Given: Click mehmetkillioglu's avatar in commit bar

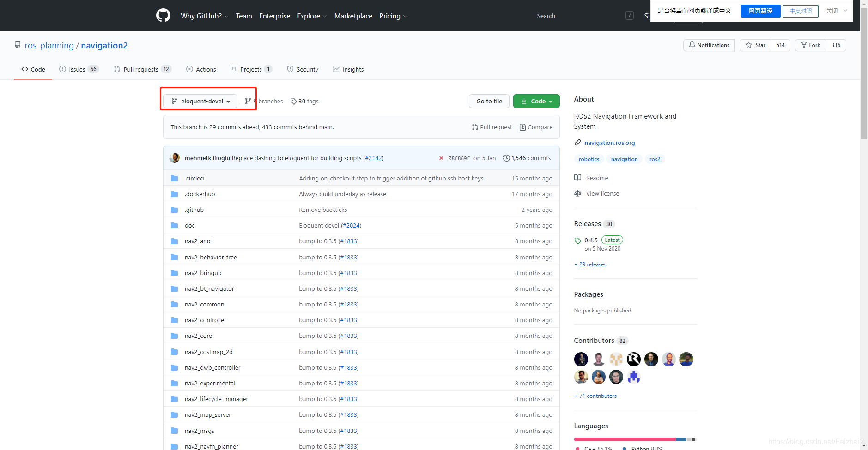Looking at the screenshot, I should tap(175, 158).
